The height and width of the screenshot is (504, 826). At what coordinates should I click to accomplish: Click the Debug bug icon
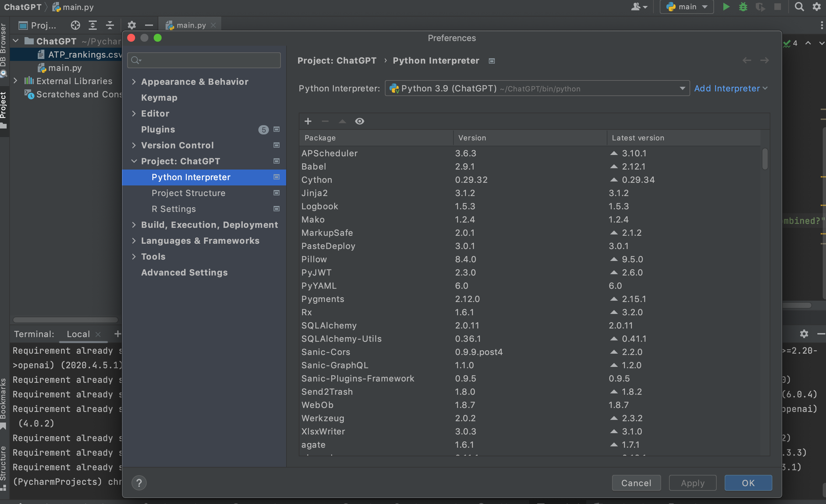pyautogui.click(x=743, y=7)
